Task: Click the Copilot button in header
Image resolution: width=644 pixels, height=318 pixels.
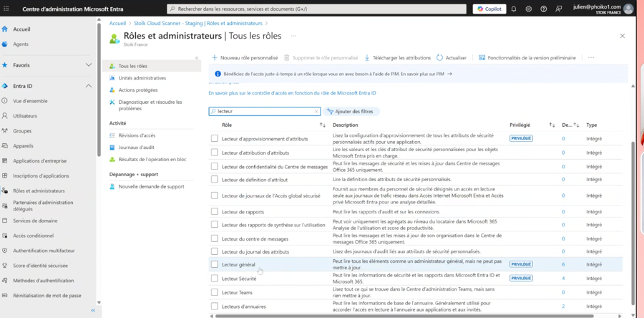Action: tap(489, 9)
